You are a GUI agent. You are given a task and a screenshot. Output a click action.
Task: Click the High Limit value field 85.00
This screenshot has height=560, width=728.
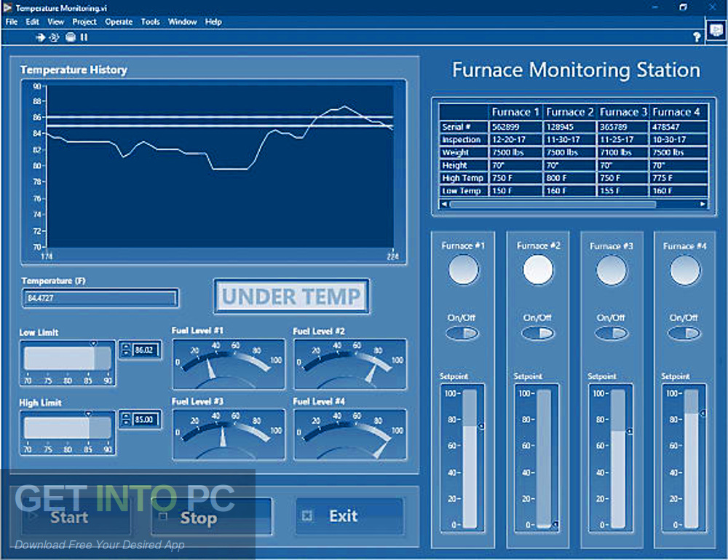pyautogui.click(x=146, y=419)
